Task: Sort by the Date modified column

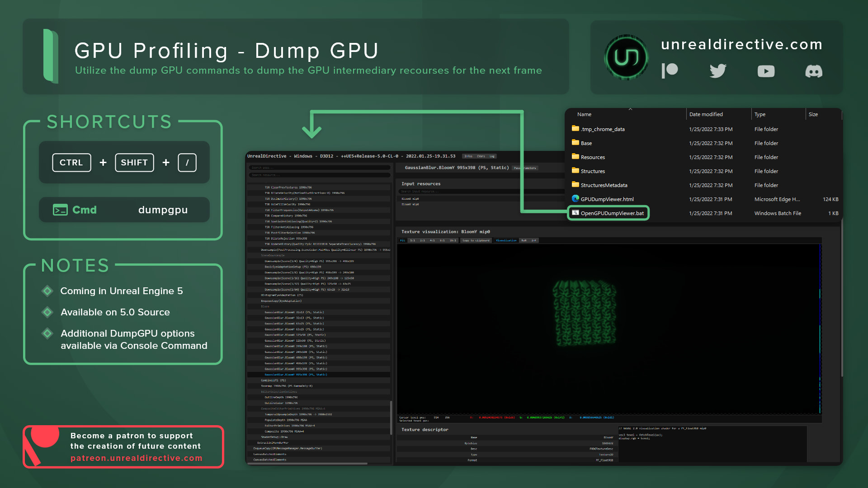Action: coord(706,114)
